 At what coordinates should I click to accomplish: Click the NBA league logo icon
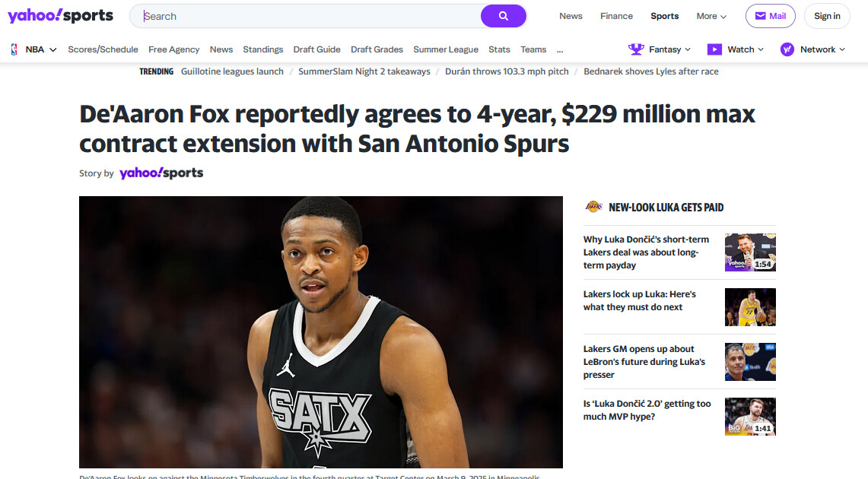point(14,49)
